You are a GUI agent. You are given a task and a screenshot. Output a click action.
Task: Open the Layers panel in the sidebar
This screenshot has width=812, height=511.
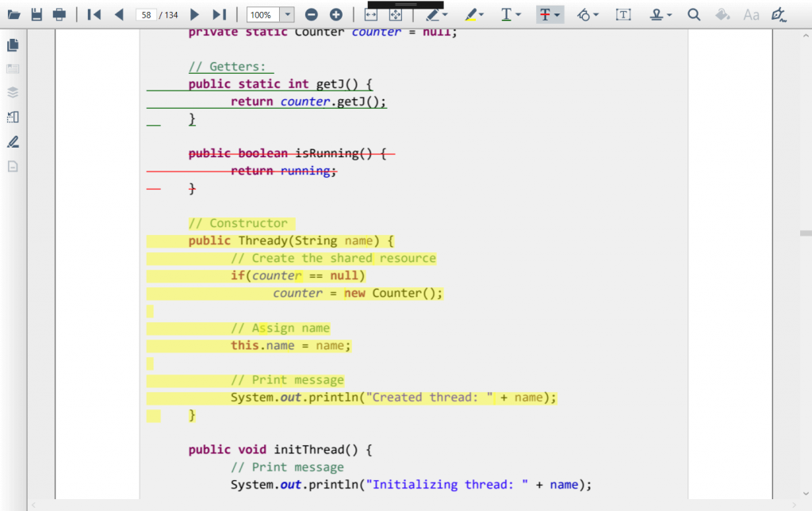[x=11, y=92]
